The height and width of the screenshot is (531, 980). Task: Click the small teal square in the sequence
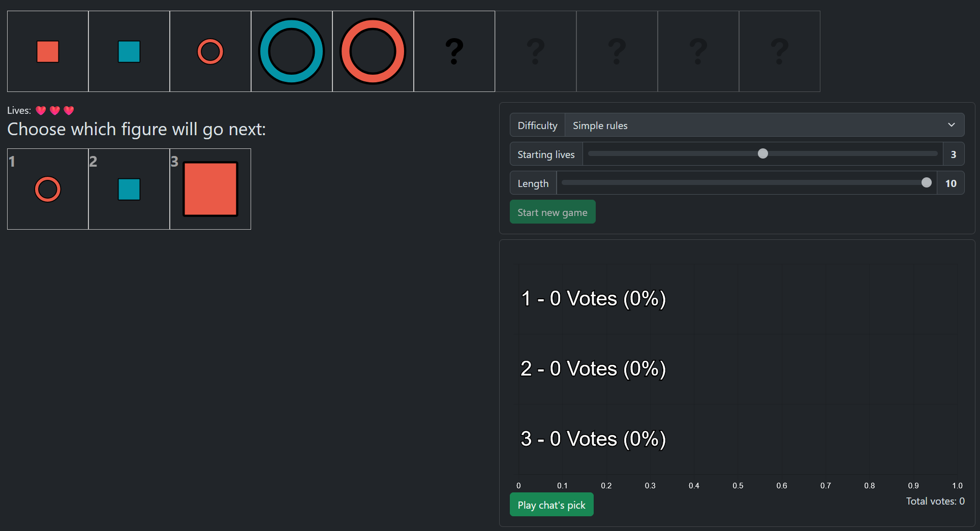coord(129,51)
